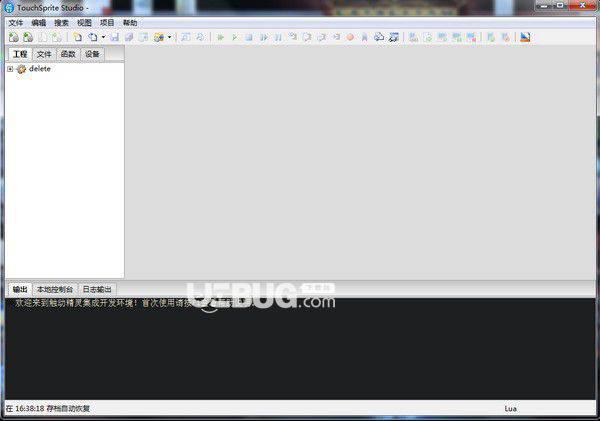Screen dimensions: 600x421
Task: Select the delete project in the tree
Action: (40, 69)
